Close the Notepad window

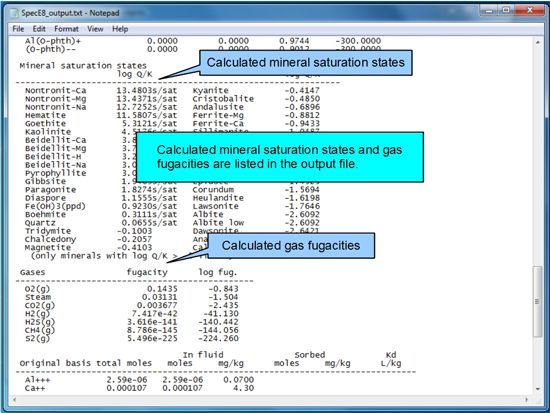tap(530, 11)
